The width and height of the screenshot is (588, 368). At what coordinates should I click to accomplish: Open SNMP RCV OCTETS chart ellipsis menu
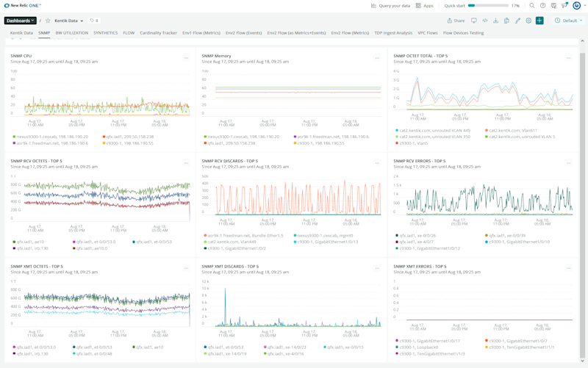point(186,163)
